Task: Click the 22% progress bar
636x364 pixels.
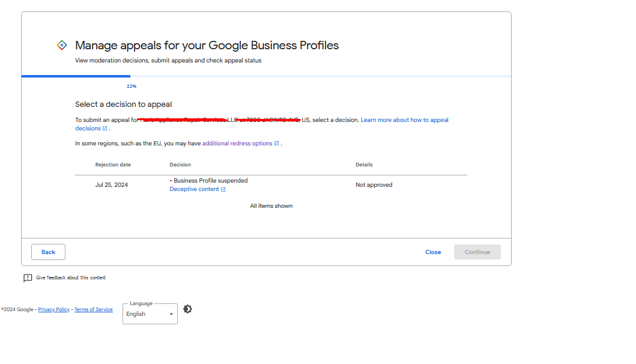Action: (266, 76)
